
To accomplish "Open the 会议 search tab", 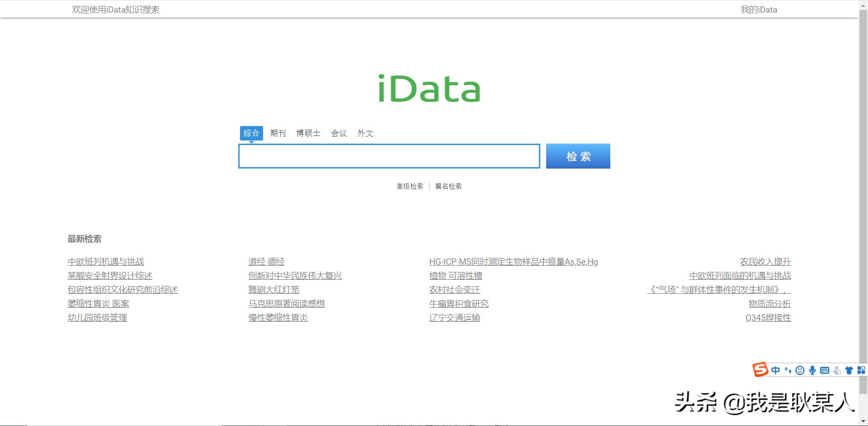I will coord(339,133).
